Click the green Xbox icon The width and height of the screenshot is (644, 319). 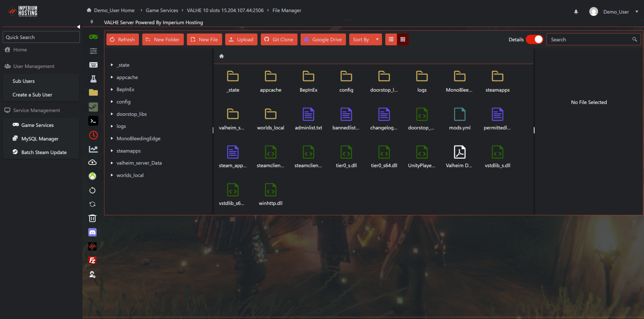point(92,176)
